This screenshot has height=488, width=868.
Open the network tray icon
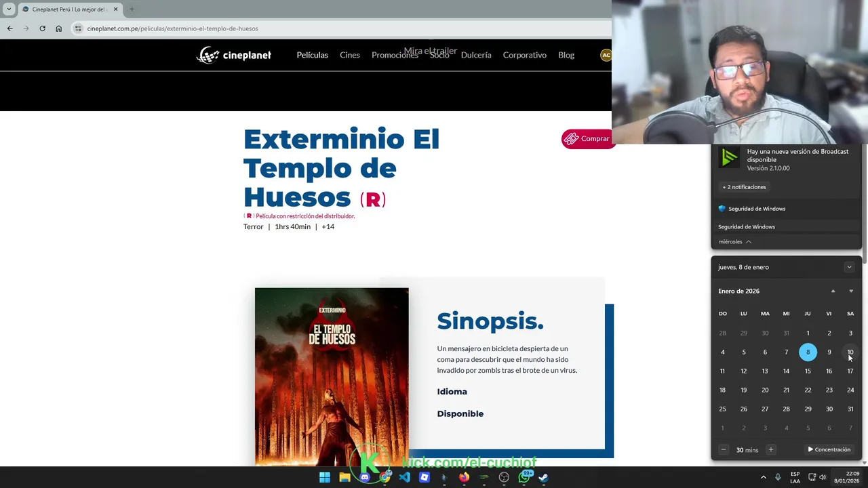[x=812, y=477]
